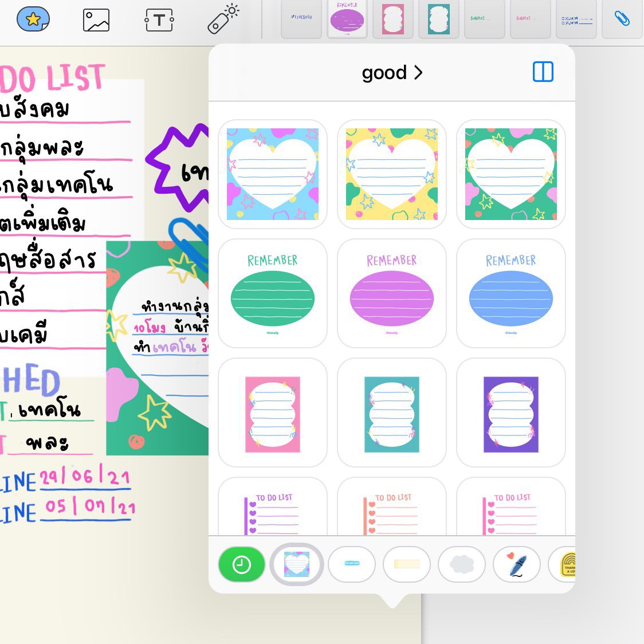Pick the purple REMEMBER element in toolbar
Screen dimensions: 644x644
[x=347, y=19]
